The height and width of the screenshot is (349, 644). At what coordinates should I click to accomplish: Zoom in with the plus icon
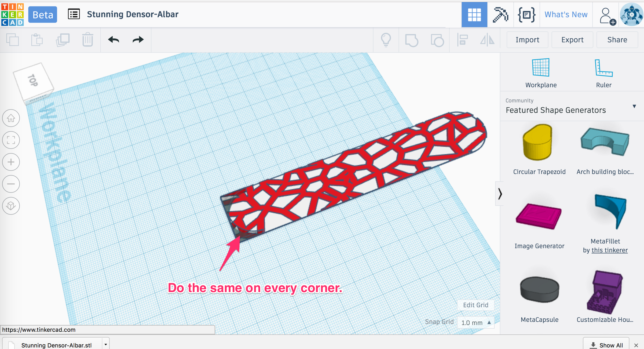point(11,162)
